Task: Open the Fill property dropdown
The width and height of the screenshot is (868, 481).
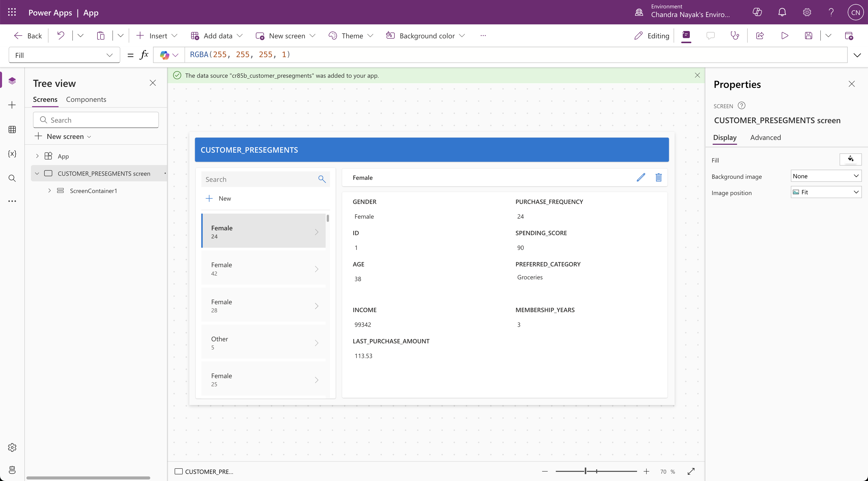Action: tap(64, 55)
